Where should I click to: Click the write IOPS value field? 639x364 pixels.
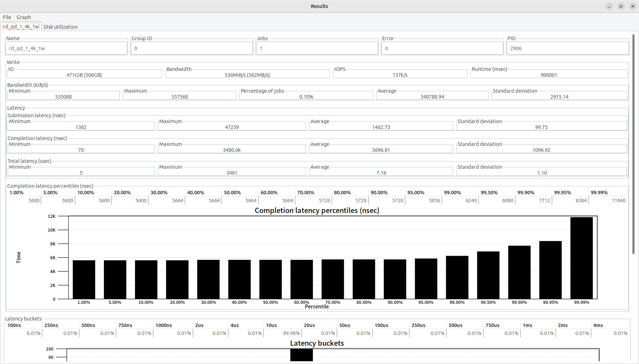[400, 75]
